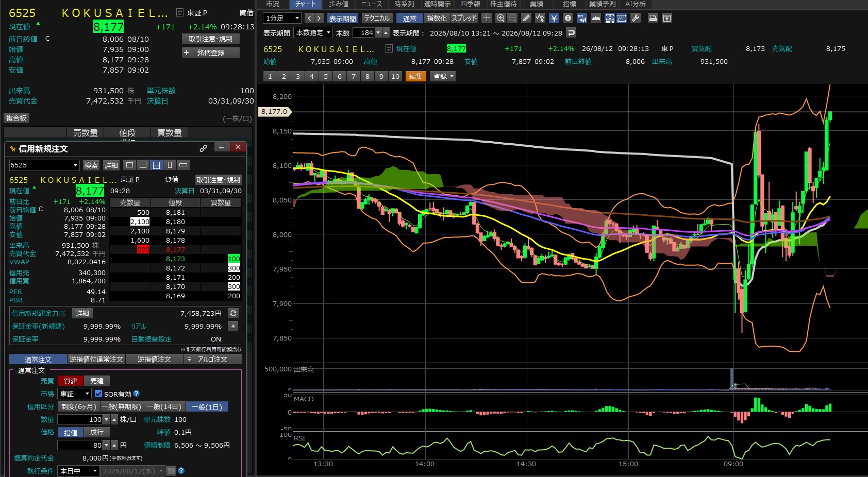
Task: Expand the 東証 market dropdown
Action: (74, 394)
